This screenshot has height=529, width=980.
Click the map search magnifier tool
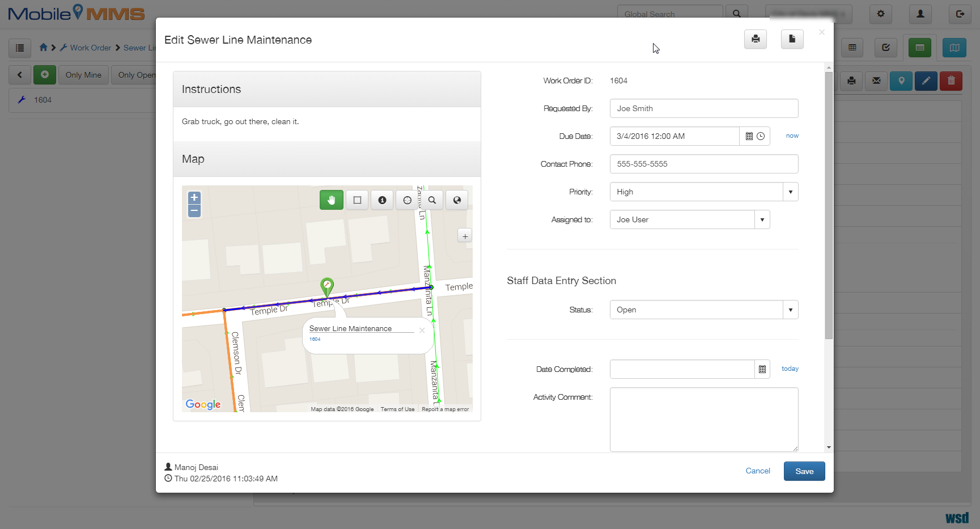[x=432, y=200]
